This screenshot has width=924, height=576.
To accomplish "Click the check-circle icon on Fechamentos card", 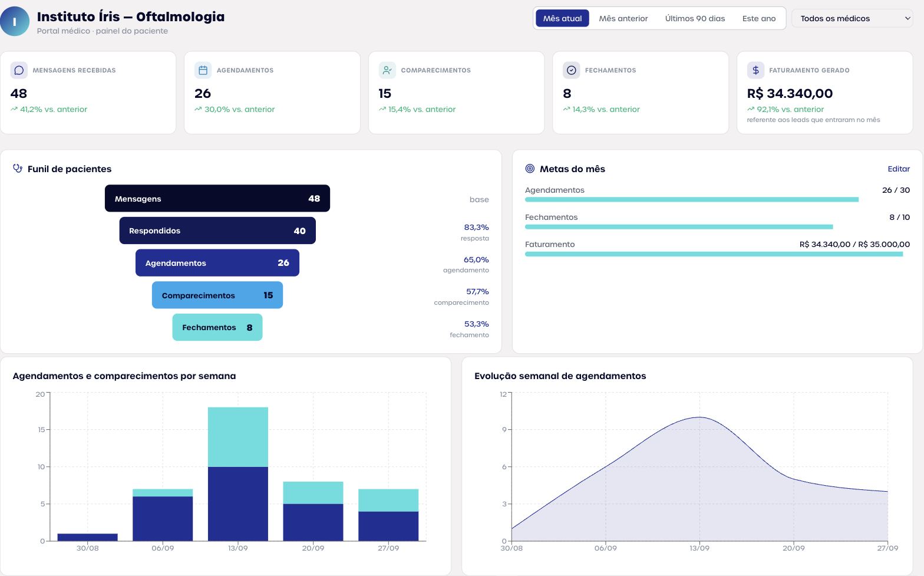I will pos(571,70).
